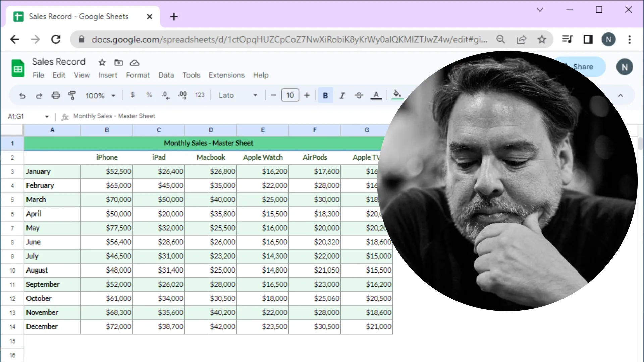
Task: Select the Apple Watch column heading cell
Action: pos(263,157)
